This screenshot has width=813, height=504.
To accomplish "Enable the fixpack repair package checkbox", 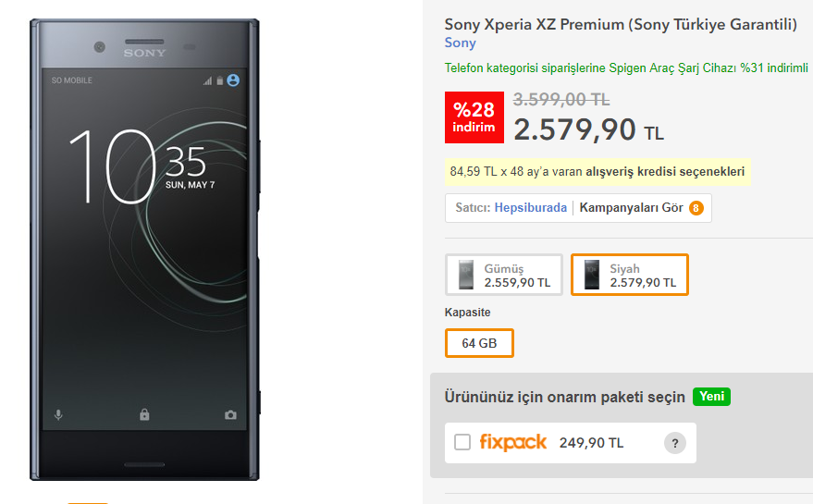I will (x=462, y=443).
